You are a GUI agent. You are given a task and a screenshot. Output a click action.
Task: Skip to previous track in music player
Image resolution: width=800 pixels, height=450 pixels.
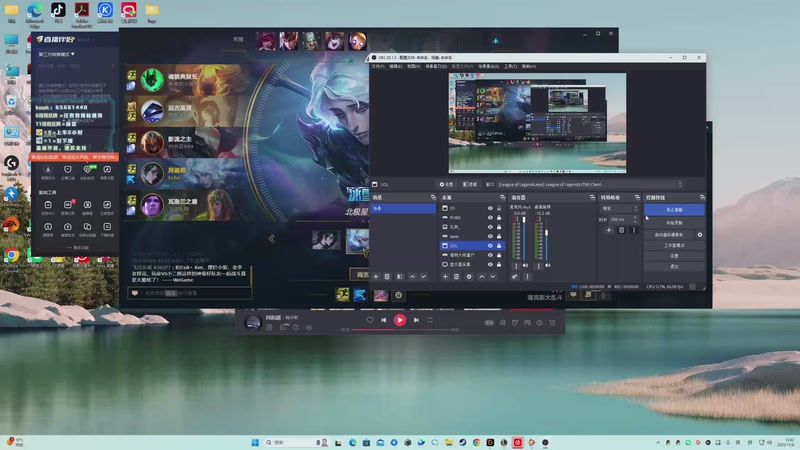click(384, 320)
